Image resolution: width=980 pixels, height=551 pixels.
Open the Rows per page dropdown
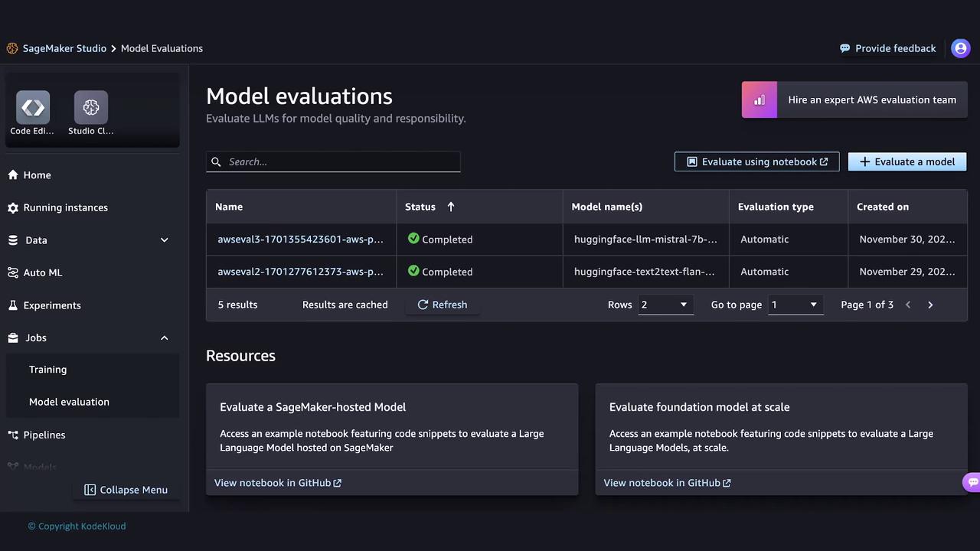(x=665, y=305)
